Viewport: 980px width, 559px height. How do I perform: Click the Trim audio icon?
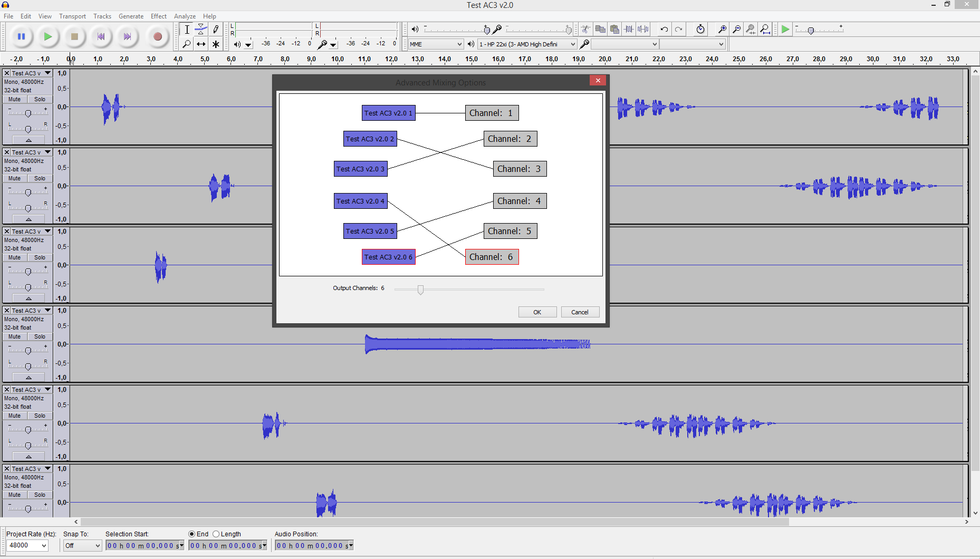click(629, 29)
